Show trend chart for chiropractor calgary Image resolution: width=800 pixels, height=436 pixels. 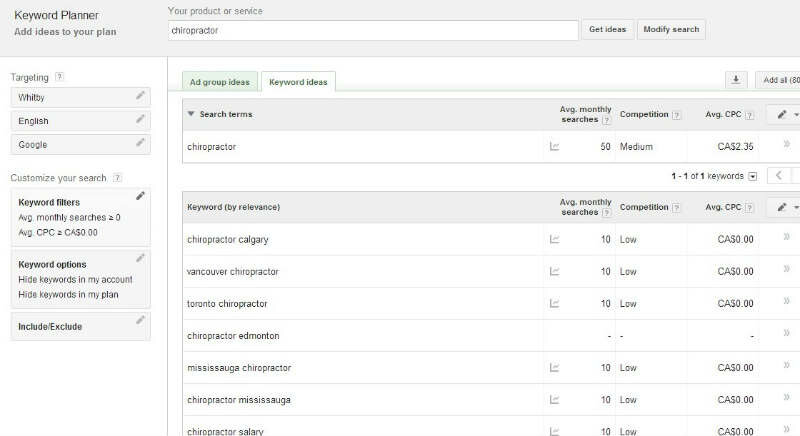[555, 239]
